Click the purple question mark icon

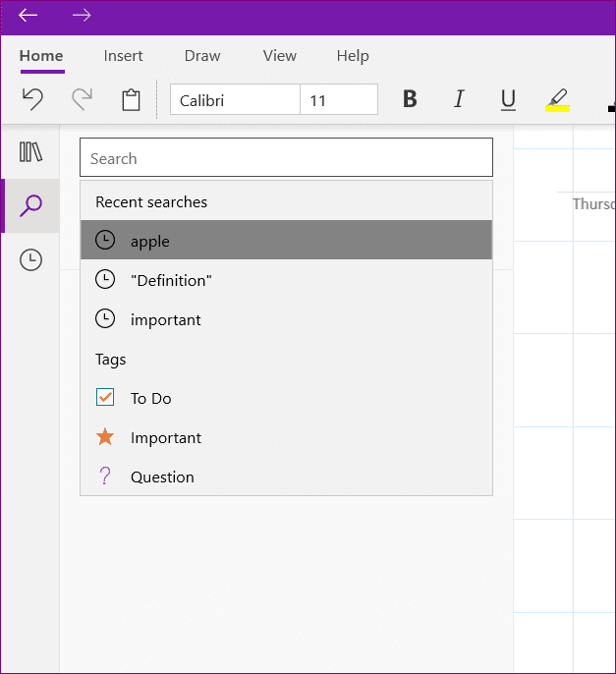coord(105,477)
